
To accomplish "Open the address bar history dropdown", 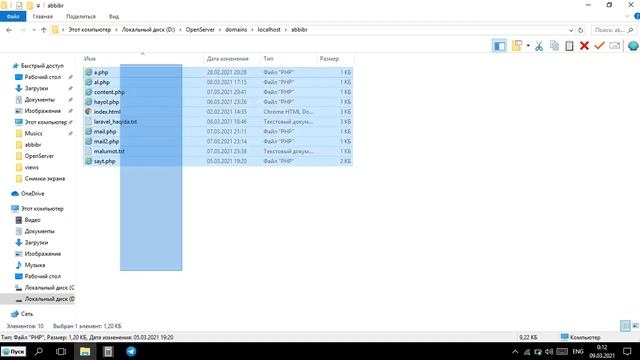I will [571, 30].
